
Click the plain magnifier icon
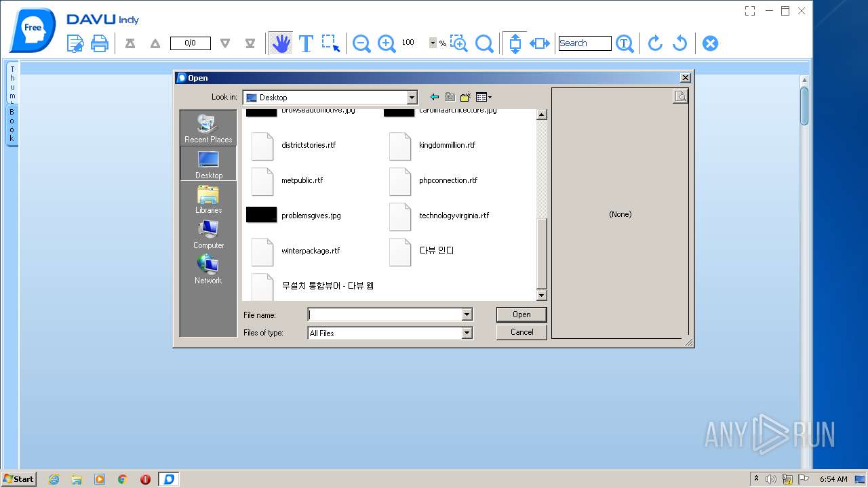(484, 43)
